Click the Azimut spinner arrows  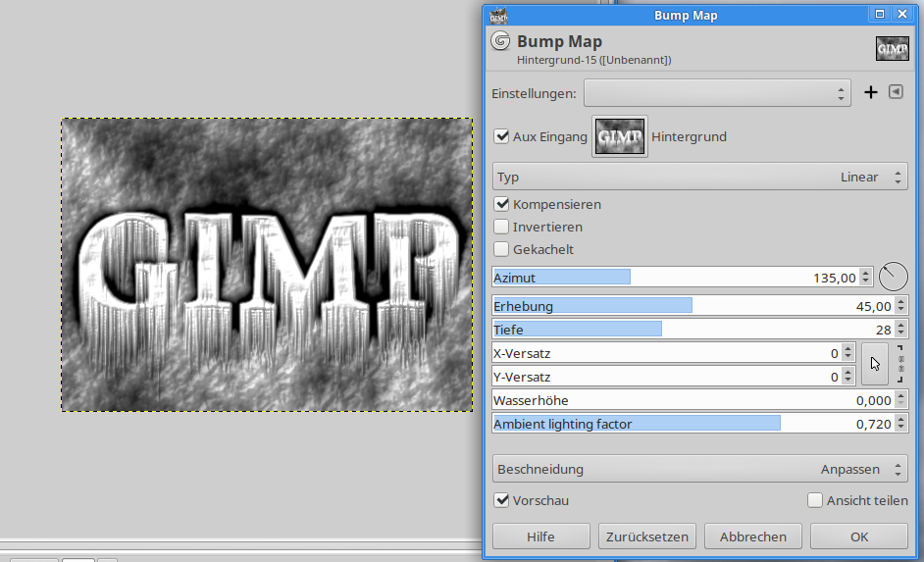point(865,277)
